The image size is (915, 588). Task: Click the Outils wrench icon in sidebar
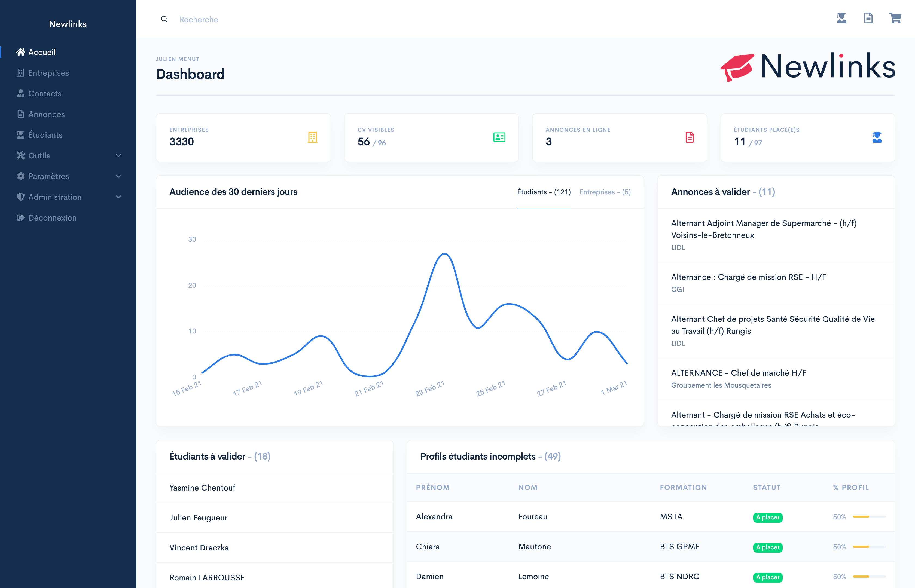pos(21,155)
